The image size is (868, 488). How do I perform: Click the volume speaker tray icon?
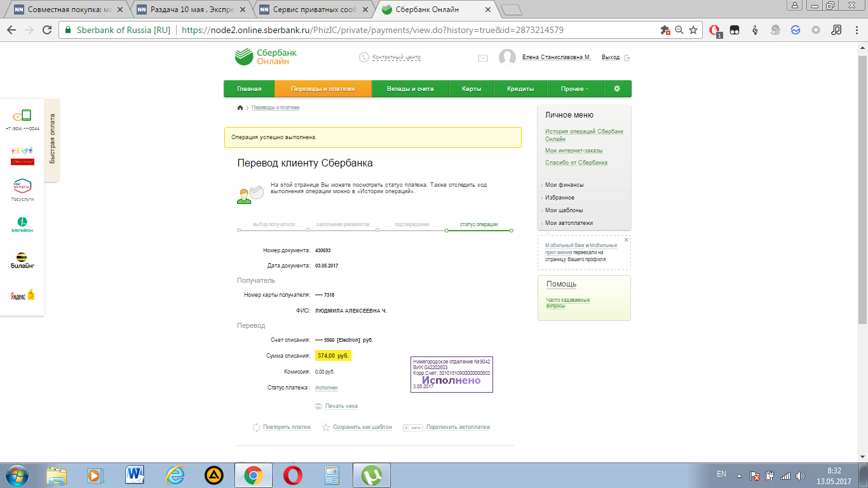[x=800, y=475]
